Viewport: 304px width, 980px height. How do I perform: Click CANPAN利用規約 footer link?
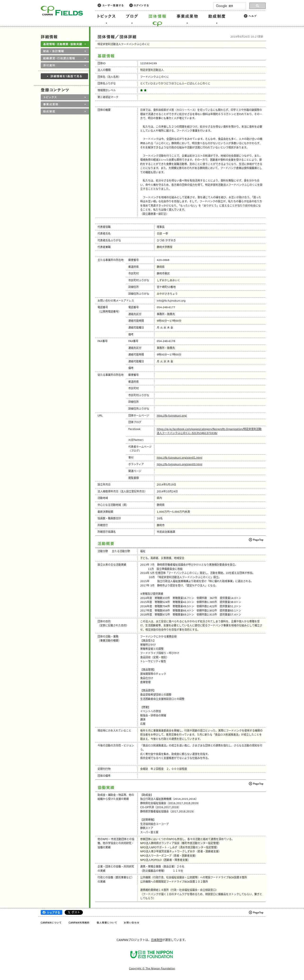click(x=79, y=923)
